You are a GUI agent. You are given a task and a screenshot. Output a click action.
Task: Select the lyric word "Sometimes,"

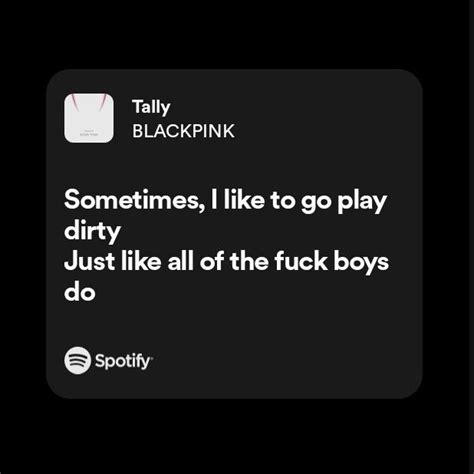134,200
